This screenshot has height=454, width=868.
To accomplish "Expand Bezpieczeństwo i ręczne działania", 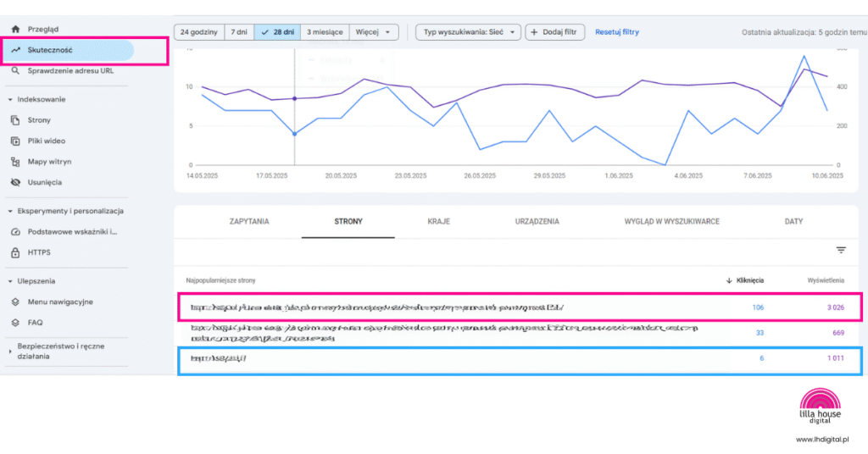I will coord(10,352).
